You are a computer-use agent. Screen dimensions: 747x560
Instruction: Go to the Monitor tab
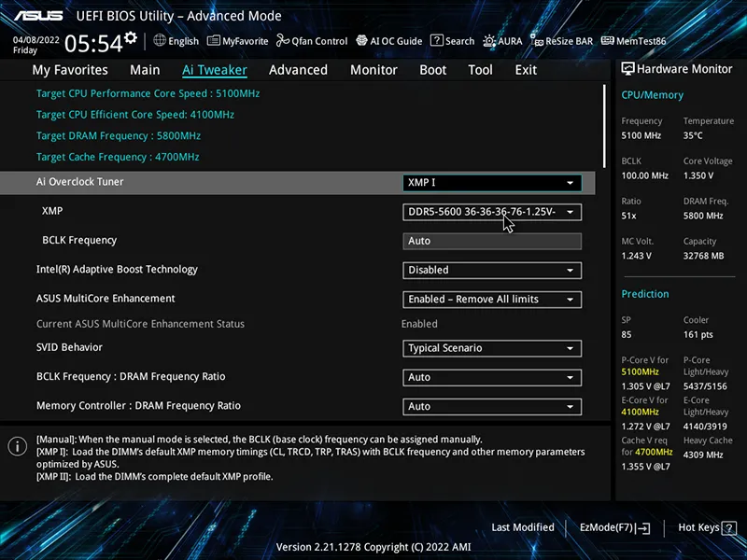pos(373,70)
